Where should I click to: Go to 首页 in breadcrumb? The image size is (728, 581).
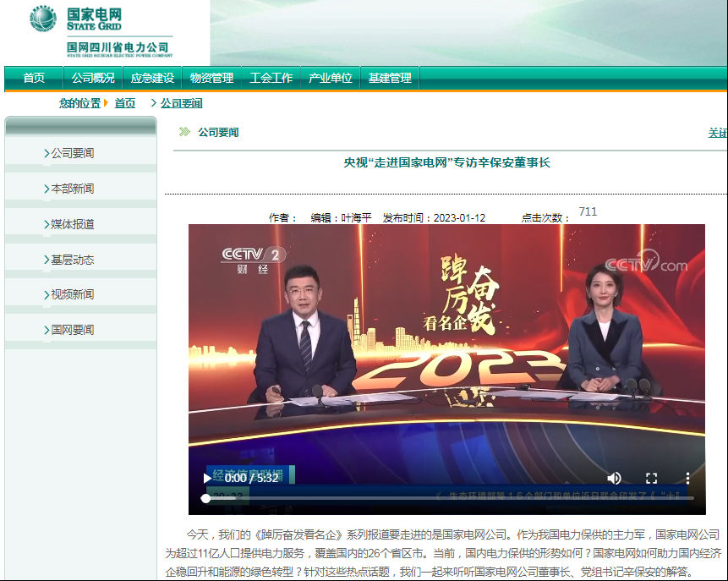[x=125, y=103]
